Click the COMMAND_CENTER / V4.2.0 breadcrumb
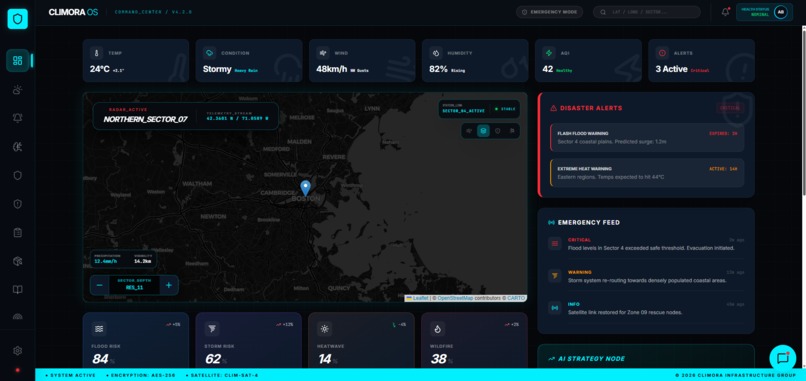 153,12
